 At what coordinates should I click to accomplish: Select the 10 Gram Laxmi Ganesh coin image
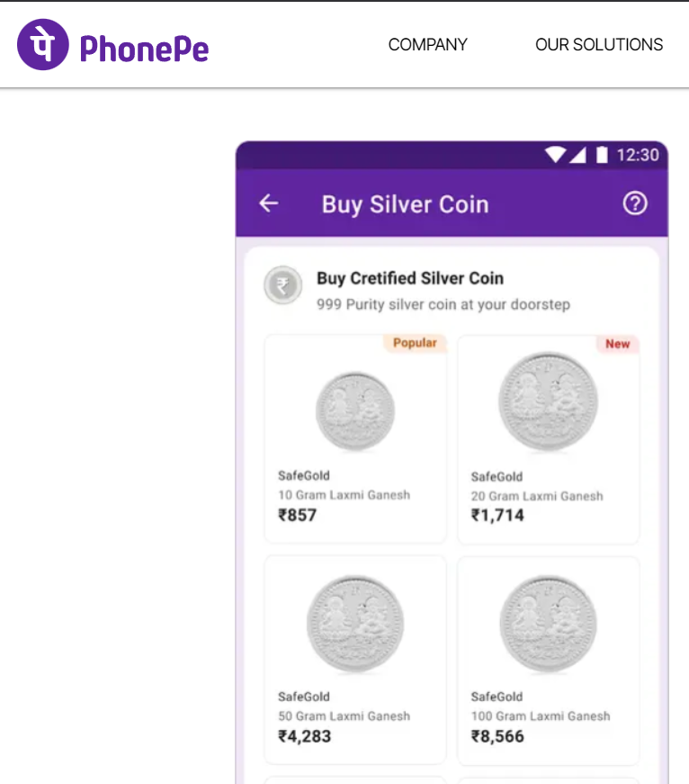tap(355, 411)
